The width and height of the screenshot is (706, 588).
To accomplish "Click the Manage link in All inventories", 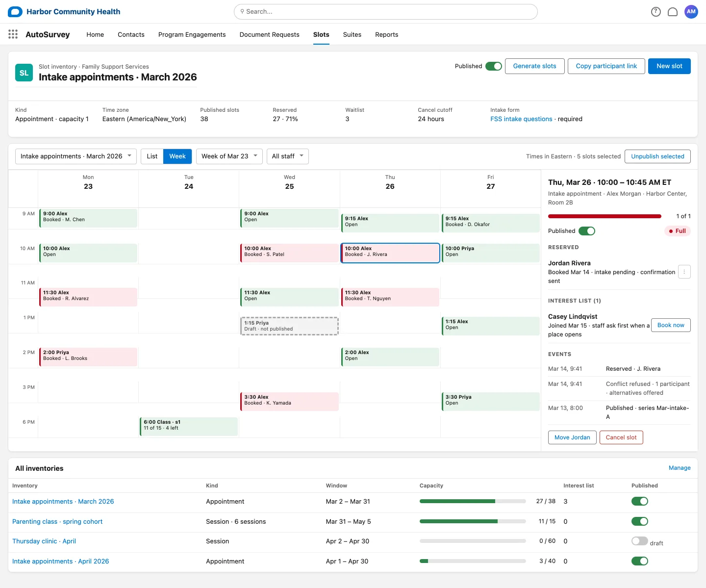I will click(680, 468).
